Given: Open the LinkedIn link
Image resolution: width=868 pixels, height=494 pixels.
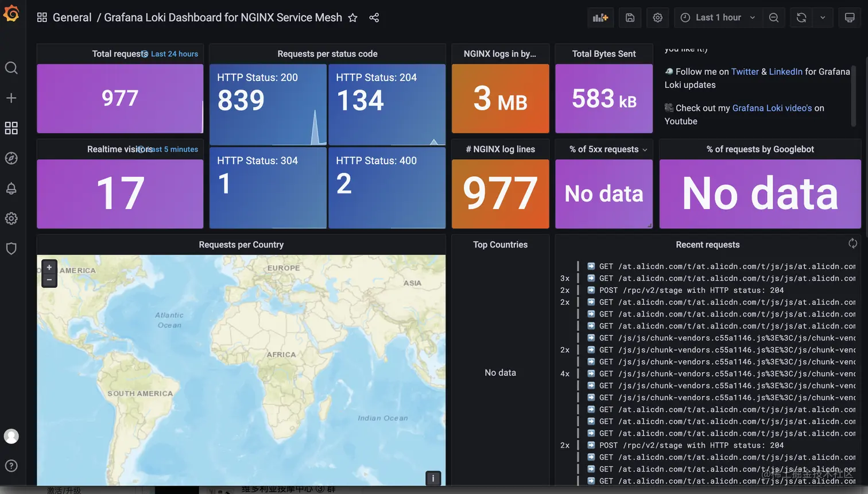Looking at the screenshot, I should coord(786,72).
